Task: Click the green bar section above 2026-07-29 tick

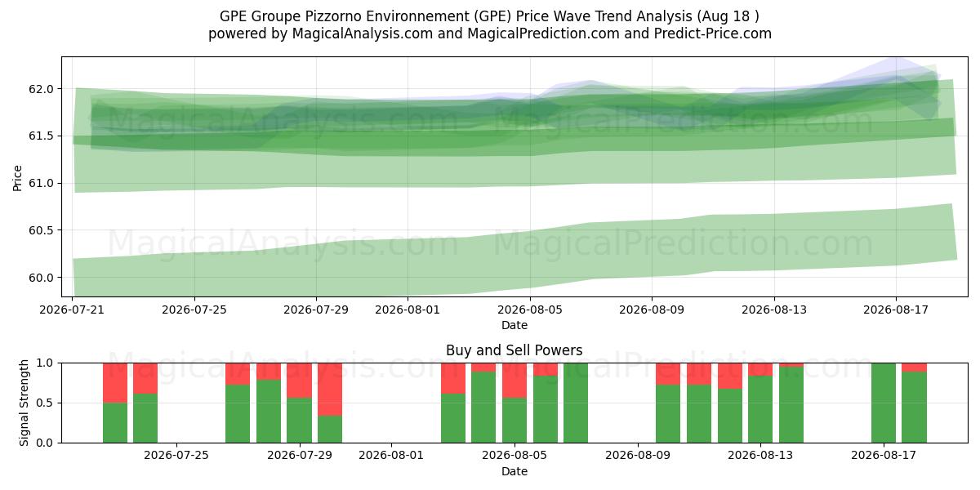Action: tap(300, 421)
